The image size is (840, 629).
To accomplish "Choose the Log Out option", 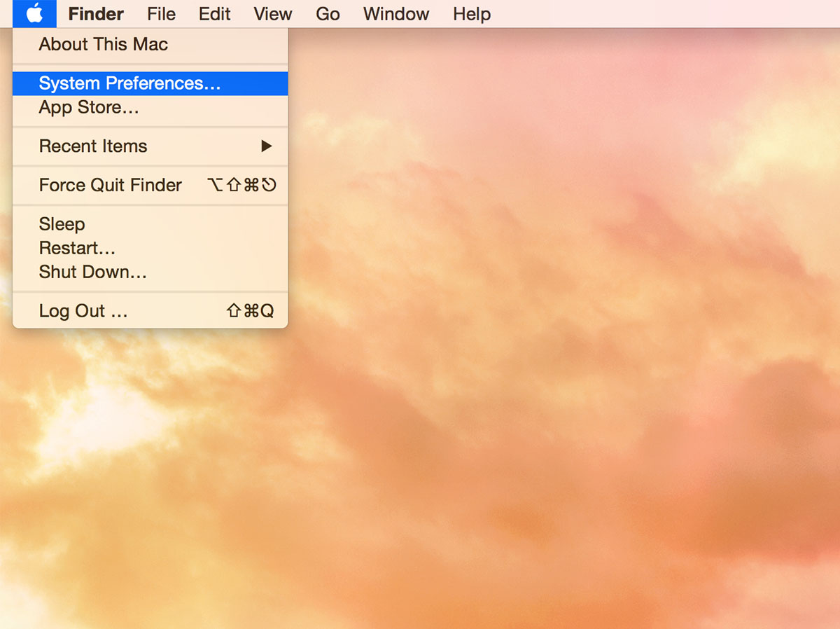I will click(x=83, y=311).
